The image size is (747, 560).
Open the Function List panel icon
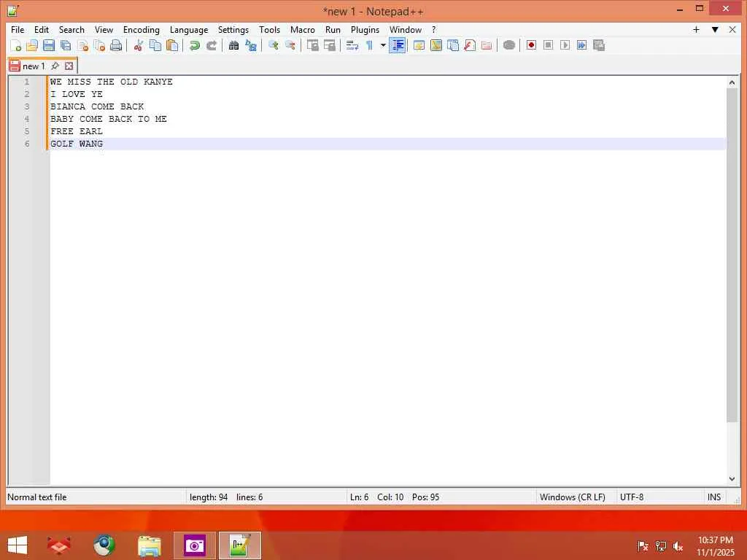pyautogui.click(x=470, y=45)
